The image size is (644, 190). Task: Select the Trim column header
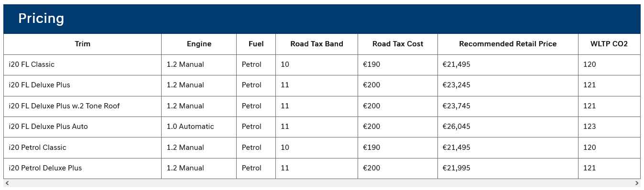pyautogui.click(x=83, y=44)
